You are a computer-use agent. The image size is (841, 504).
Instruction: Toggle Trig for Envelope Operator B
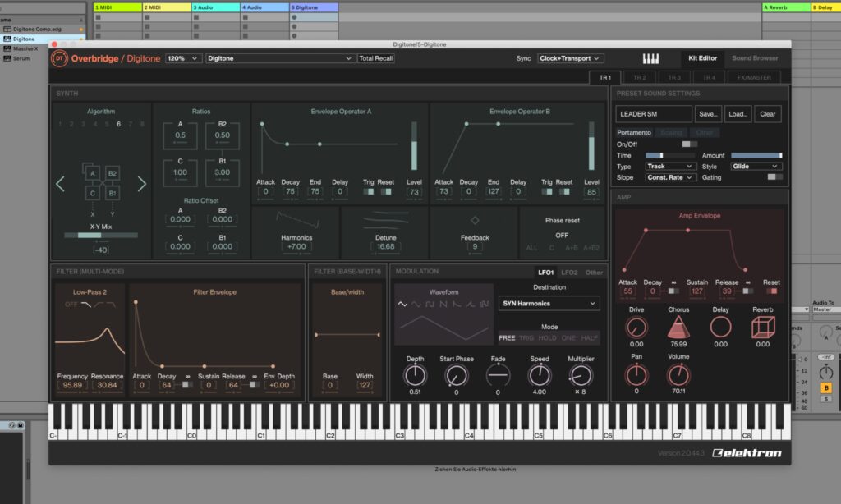546,191
